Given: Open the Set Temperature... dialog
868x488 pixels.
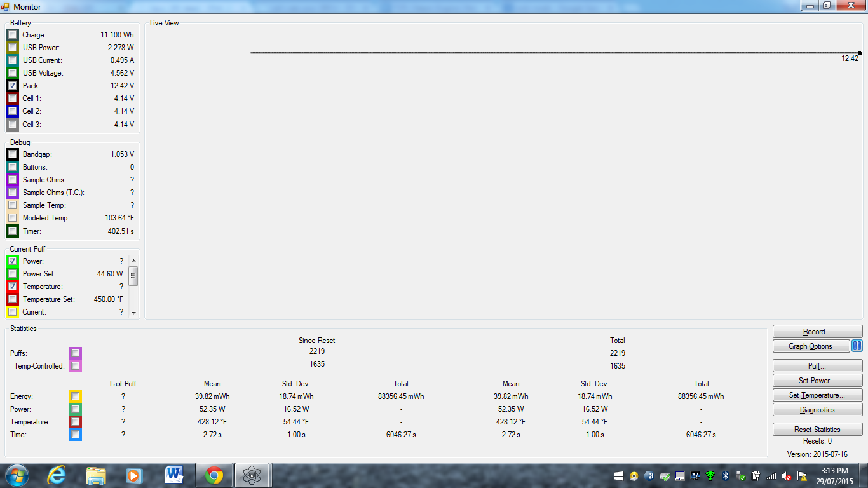Looking at the screenshot, I should pyautogui.click(x=817, y=395).
